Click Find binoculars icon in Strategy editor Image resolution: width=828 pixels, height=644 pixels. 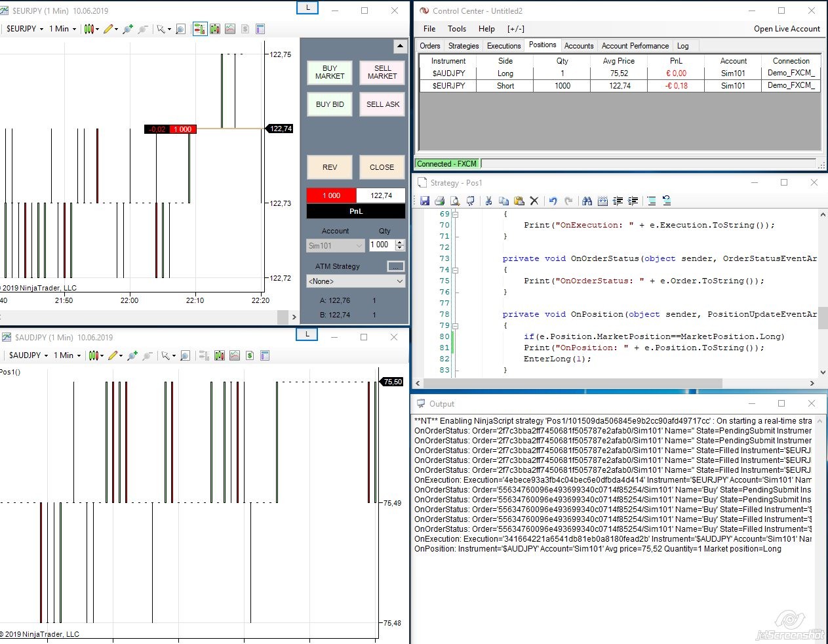point(587,201)
